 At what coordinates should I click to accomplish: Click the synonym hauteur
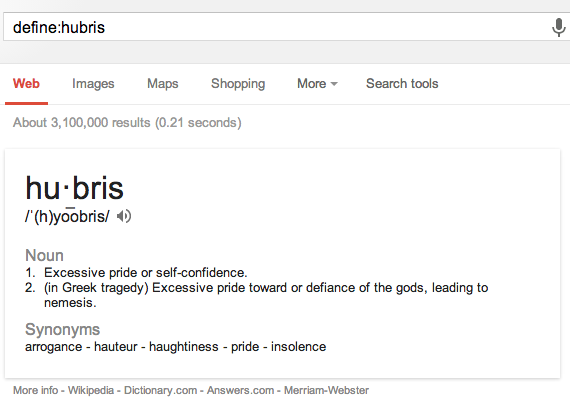tap(116, 347)
